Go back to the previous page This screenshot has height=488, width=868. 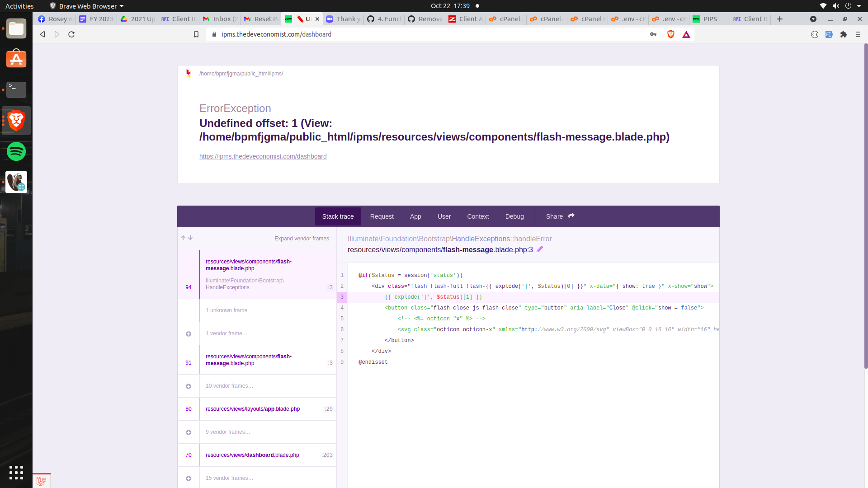pos(42,34)
